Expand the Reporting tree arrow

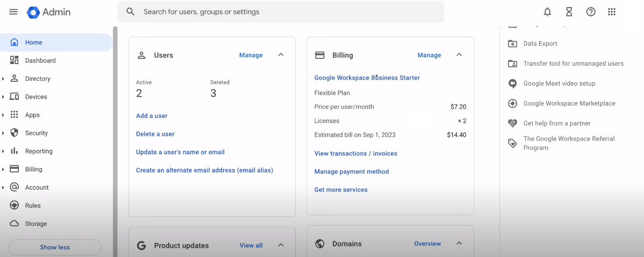click(3, 151)
